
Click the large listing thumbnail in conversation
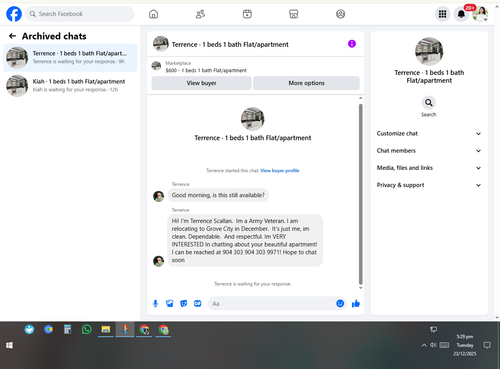click(253, 119)
